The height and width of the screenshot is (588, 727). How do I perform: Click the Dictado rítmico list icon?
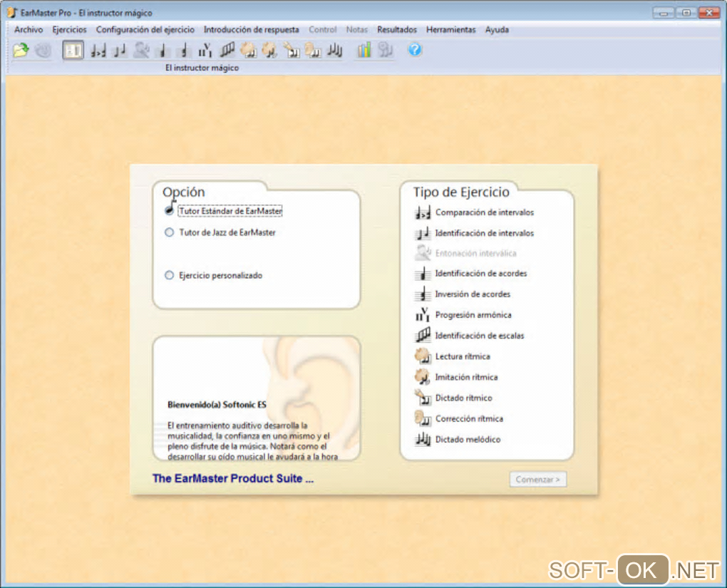pyautogui.click(x=423, y=398)
